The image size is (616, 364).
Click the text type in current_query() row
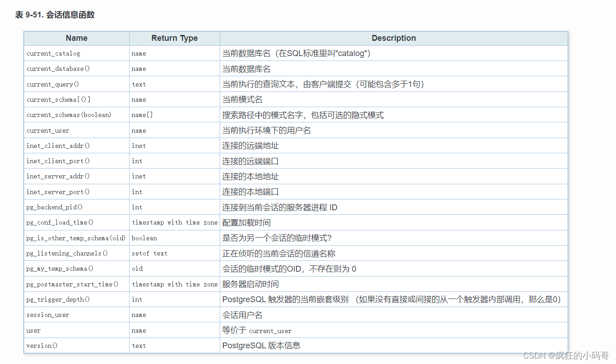(x=174, y=84)
